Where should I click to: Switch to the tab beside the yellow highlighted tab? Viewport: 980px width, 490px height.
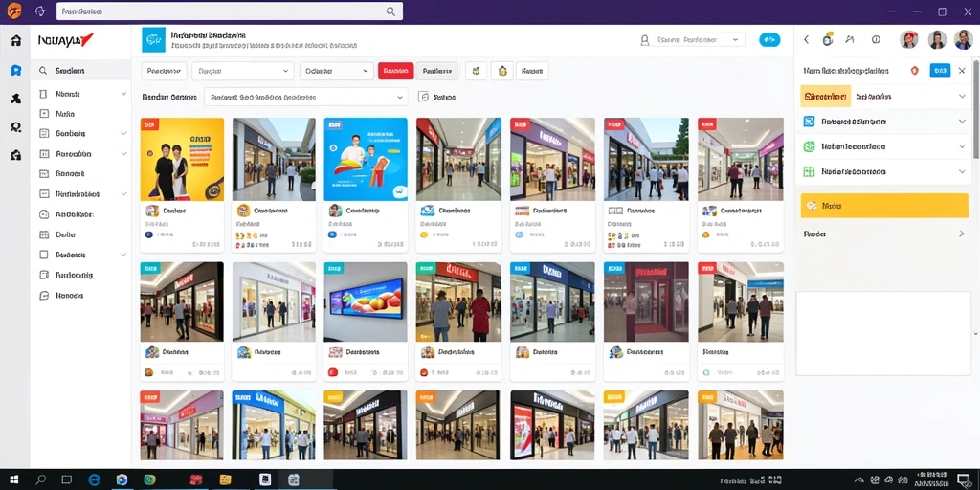(873, 97)
